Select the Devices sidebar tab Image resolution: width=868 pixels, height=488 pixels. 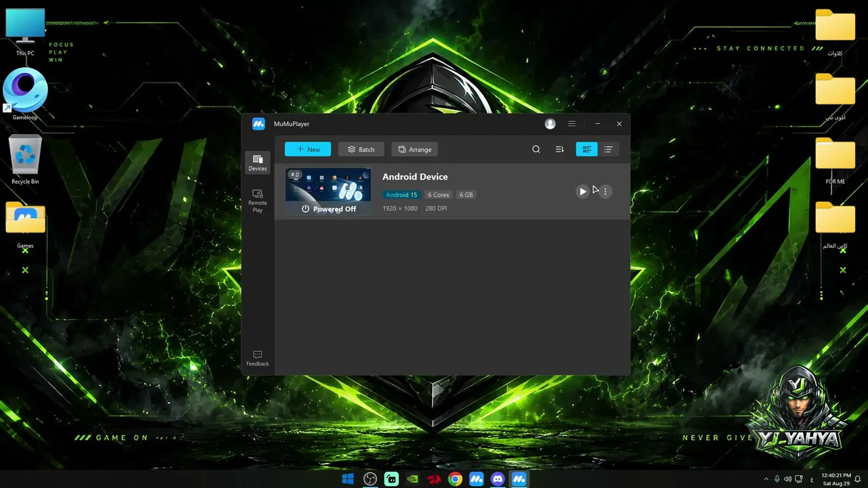tap(258, 163)
